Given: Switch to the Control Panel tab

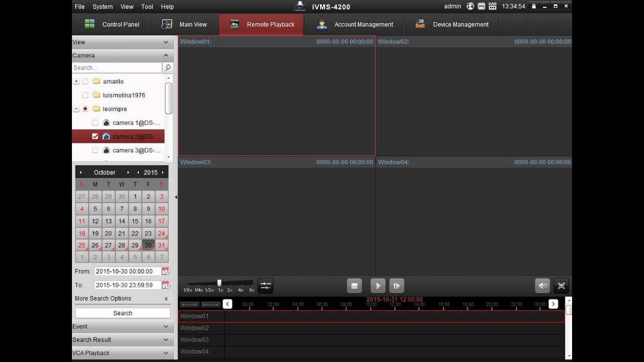Looking at the screenshot, I should [x=112, y=24].
